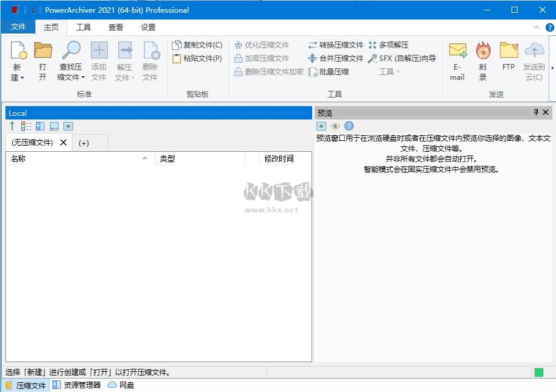
Task: Switch to the 设置 ribbon tab
Action: [x=147, y=27]
